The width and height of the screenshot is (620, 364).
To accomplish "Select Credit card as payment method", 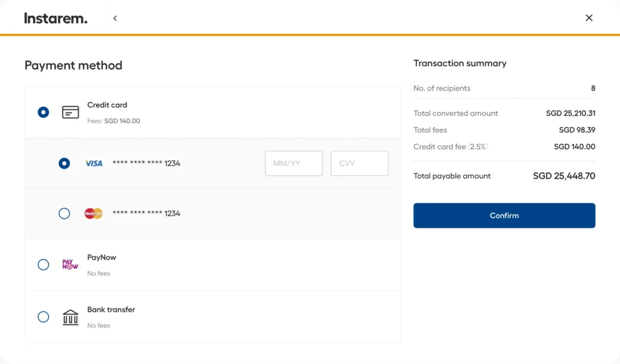I will click(43, 112).
